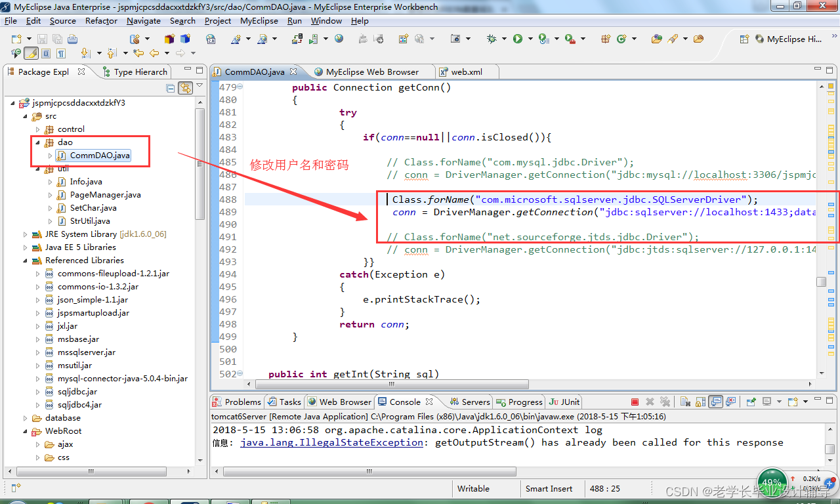Select the Print icon

coord(72,39)
